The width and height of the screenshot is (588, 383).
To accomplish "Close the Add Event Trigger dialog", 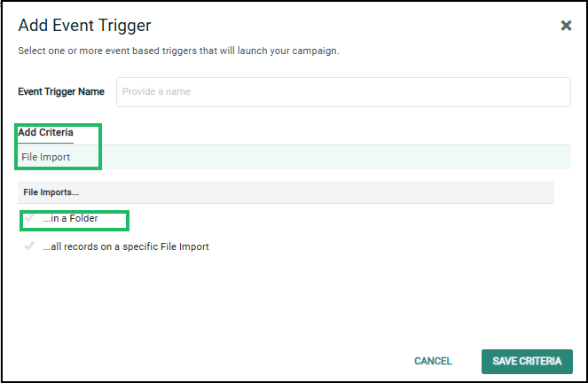I will (566, 26).
